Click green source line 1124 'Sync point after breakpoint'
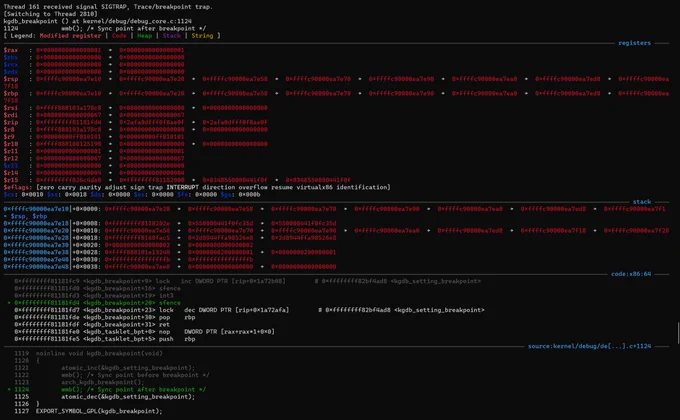 pyautogui.click(x=134, y=390)
